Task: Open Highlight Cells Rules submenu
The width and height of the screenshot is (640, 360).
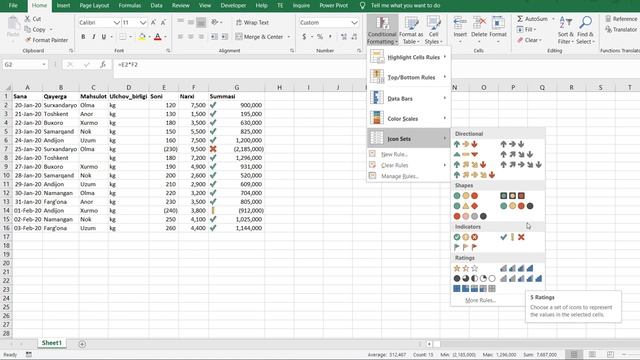Action: 409,57
